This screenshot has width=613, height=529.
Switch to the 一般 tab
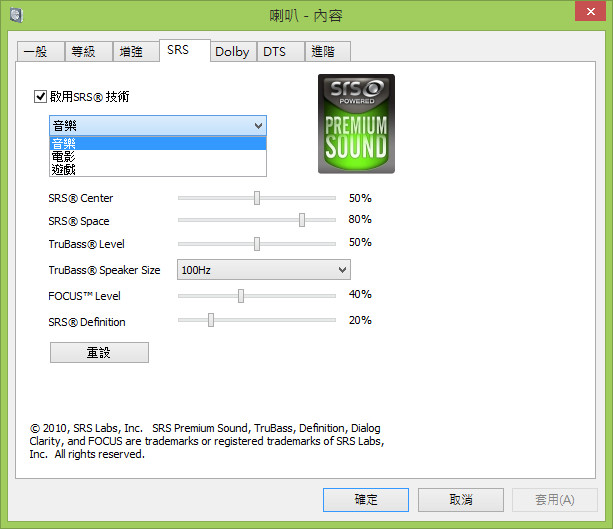pyautogui.click(x=41, y=52)
